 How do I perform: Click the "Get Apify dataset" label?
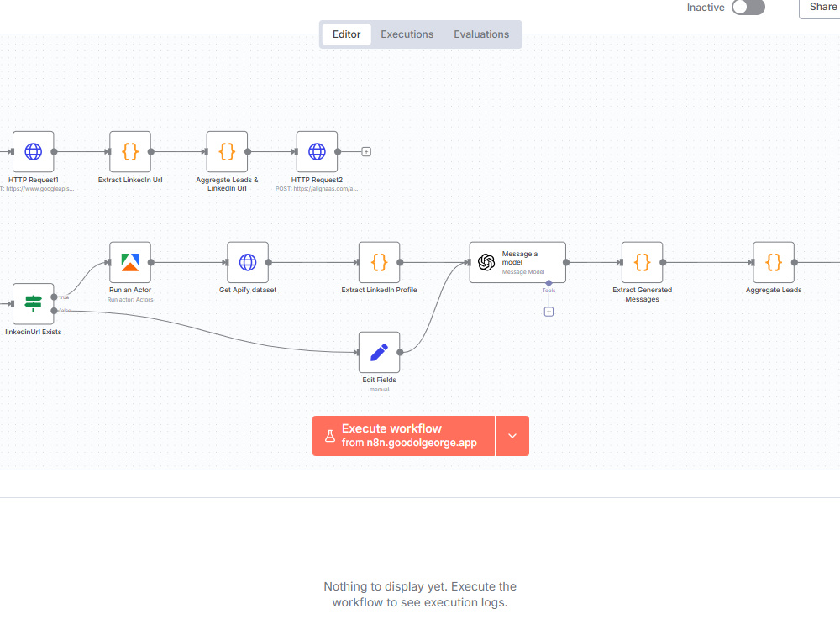[248, 290]
